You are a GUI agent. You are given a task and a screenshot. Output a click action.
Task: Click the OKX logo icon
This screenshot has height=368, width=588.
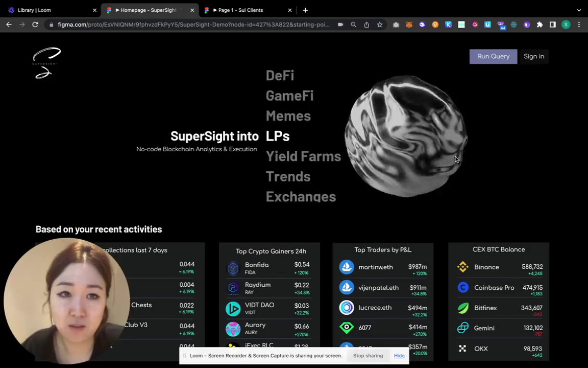pos(463,349)
